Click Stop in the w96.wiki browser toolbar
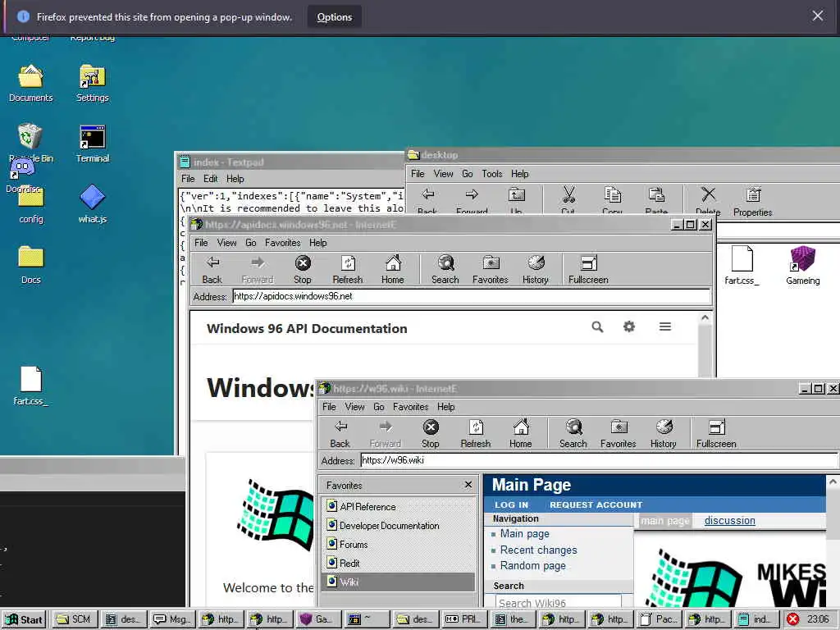840x630 pixels. click(x=430, y=433)
